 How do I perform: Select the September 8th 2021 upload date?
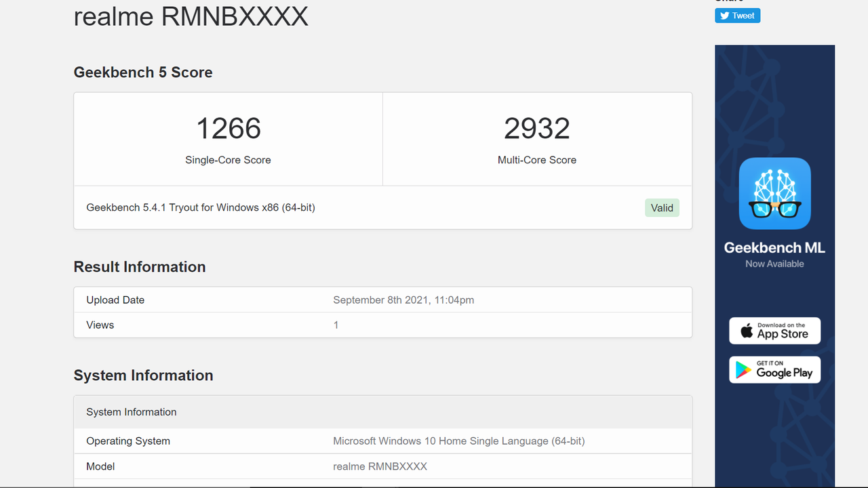[x=403, y=300]
